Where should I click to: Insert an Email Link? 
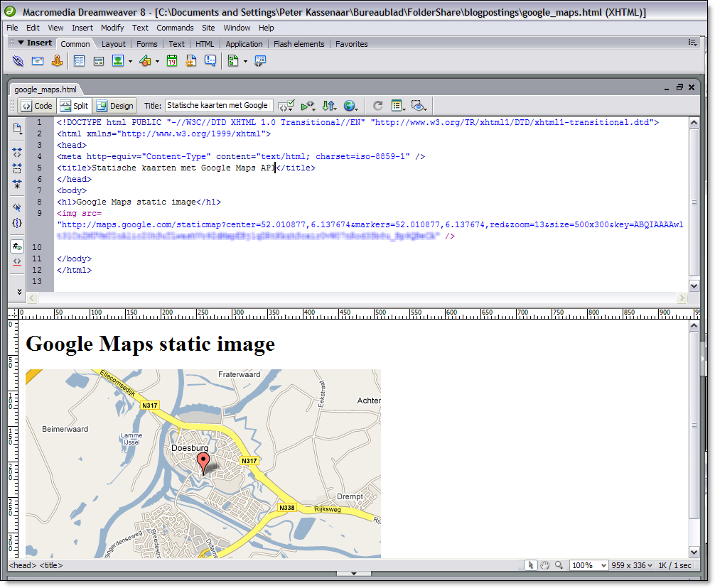pos(38,60)
